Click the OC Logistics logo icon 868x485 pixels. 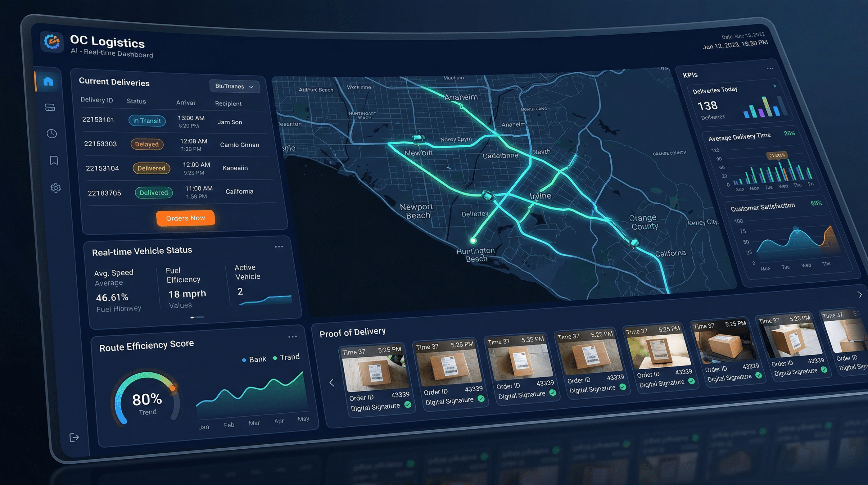pos(52,43)
